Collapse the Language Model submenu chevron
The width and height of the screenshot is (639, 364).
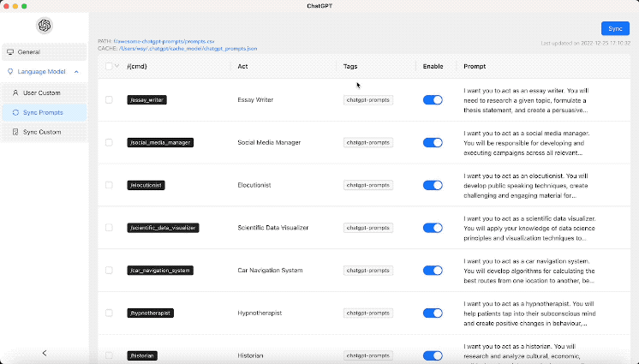[x=76, y=72]
